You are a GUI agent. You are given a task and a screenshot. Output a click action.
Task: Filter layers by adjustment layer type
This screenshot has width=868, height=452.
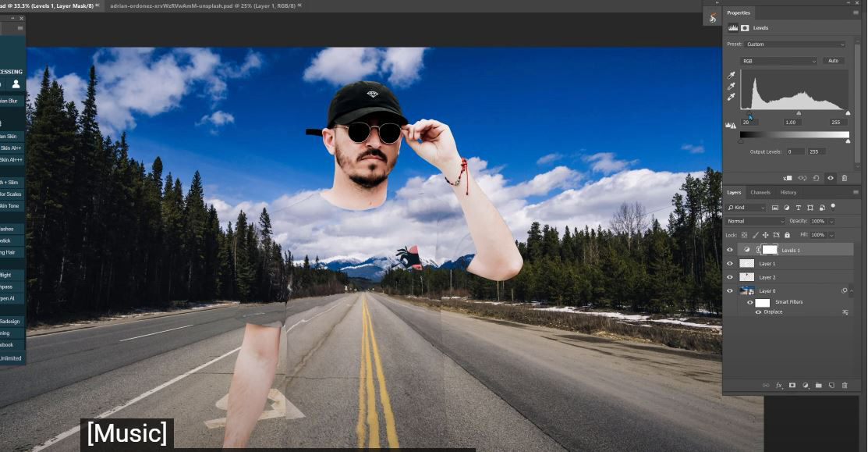[787, 208]
